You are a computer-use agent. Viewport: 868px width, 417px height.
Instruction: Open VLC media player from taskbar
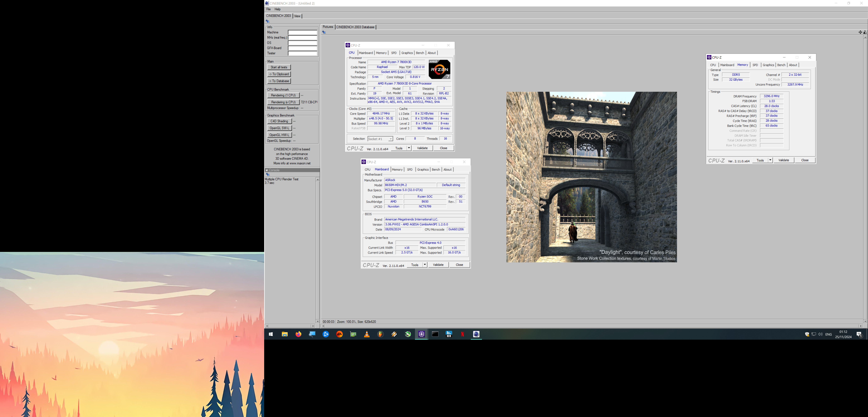click(x=367, y=334)
